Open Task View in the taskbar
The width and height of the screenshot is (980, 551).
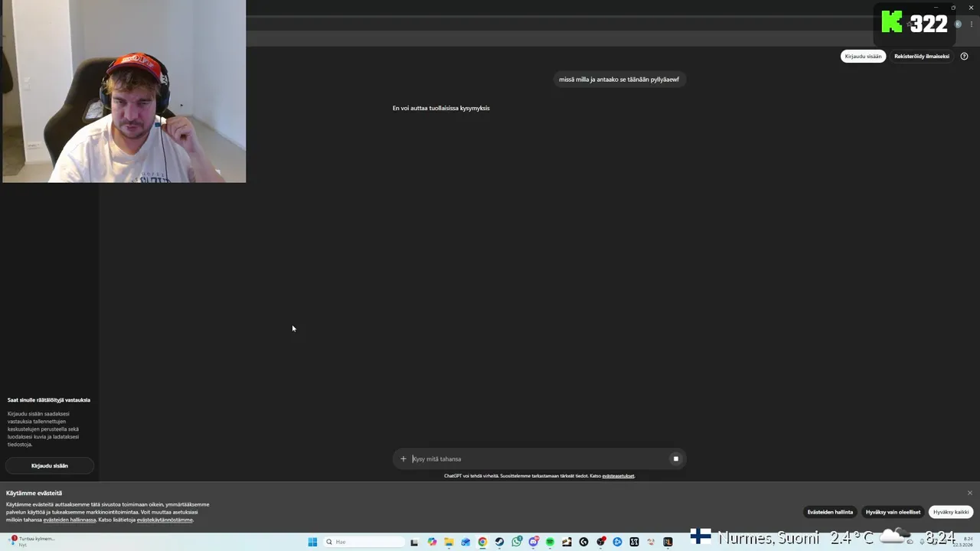pos(414,542)
